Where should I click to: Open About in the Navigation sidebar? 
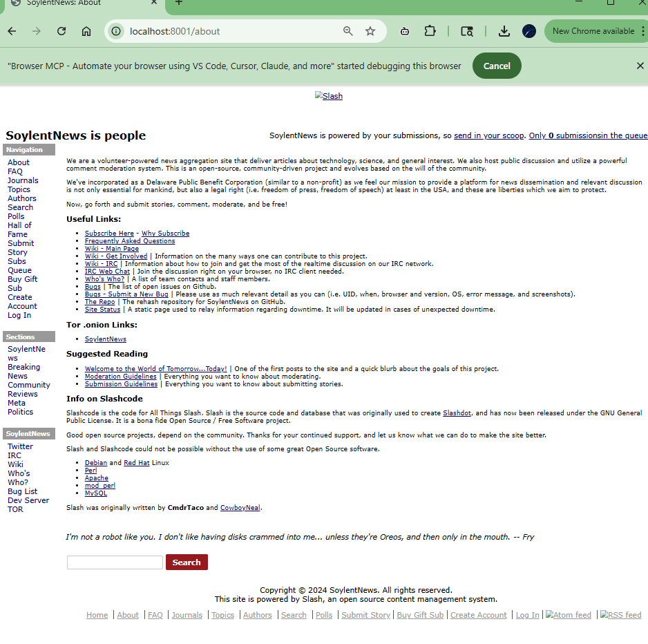[x=19, y=162]
